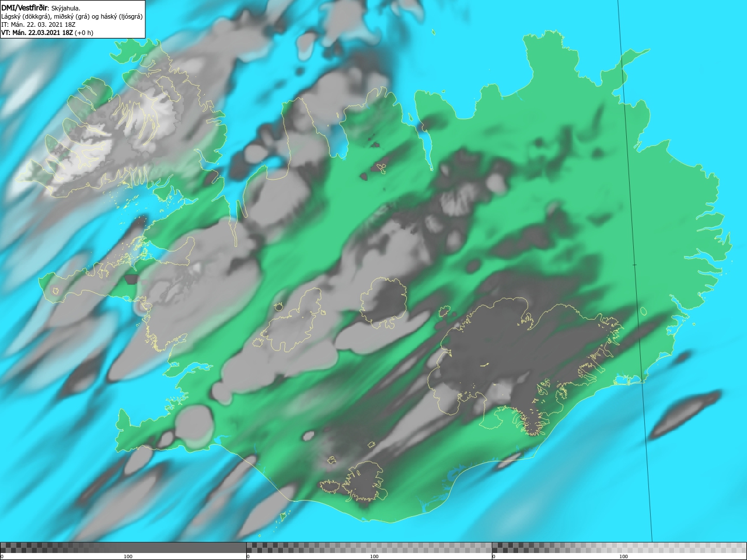This screenshot has height=560, width=747.
Task: Click the 'VT: Mán. 22.03.2021 18Z' line
Action: click(x=47, y=33)
